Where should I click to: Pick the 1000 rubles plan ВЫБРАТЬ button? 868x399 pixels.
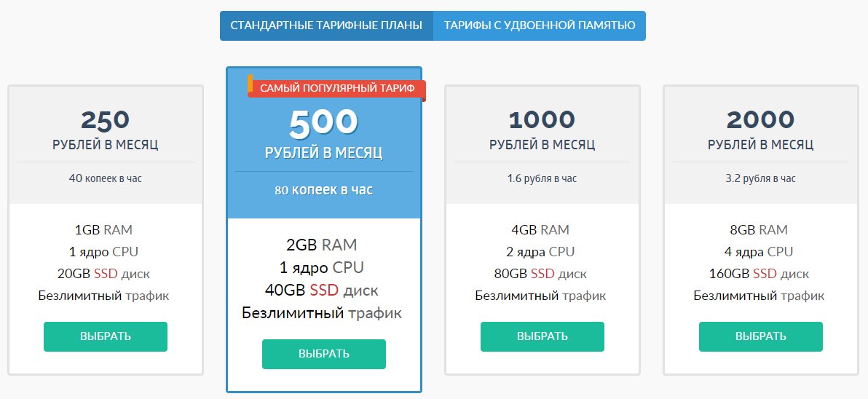(x=542, y=336)
